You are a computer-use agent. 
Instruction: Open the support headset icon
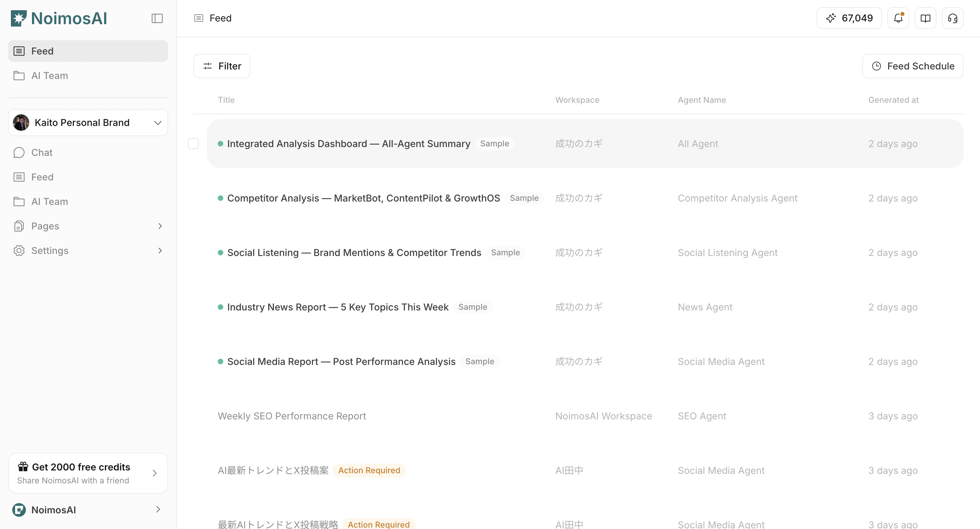point(952,18)
